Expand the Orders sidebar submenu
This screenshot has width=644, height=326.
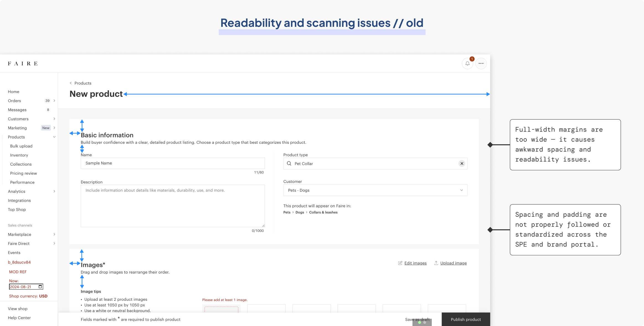[54, 101]
